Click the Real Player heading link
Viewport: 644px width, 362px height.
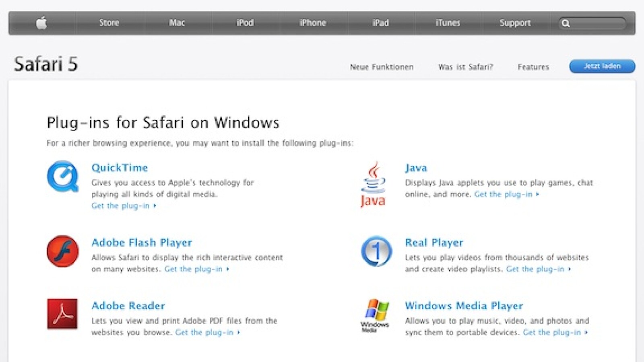434,243
